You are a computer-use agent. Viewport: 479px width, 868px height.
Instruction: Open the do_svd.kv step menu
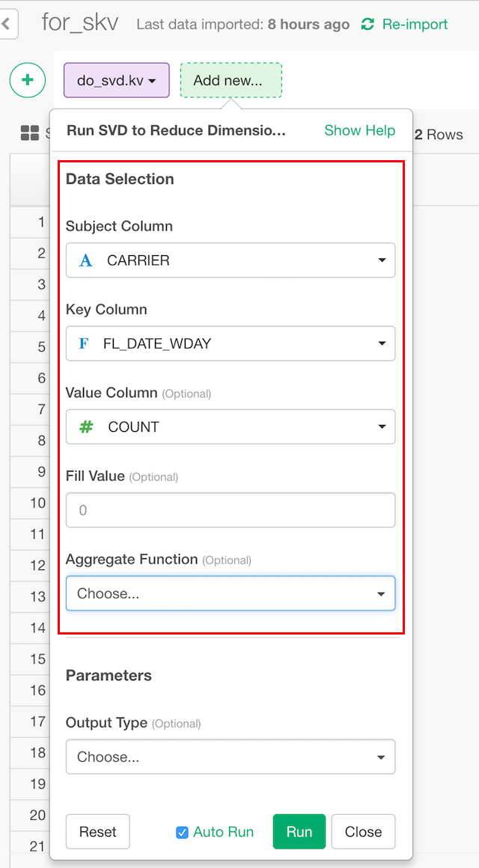116,80
